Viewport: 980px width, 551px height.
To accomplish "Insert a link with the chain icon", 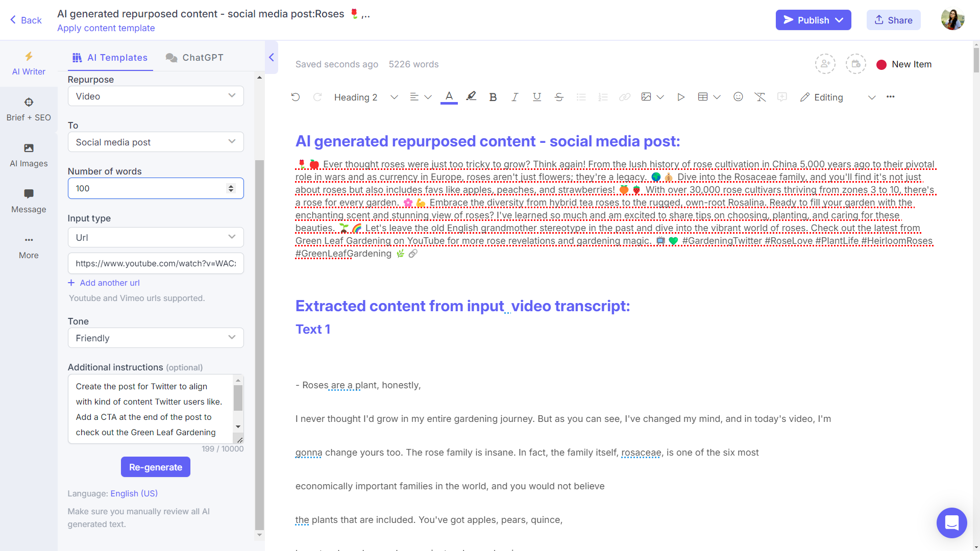I will point(624,96).
